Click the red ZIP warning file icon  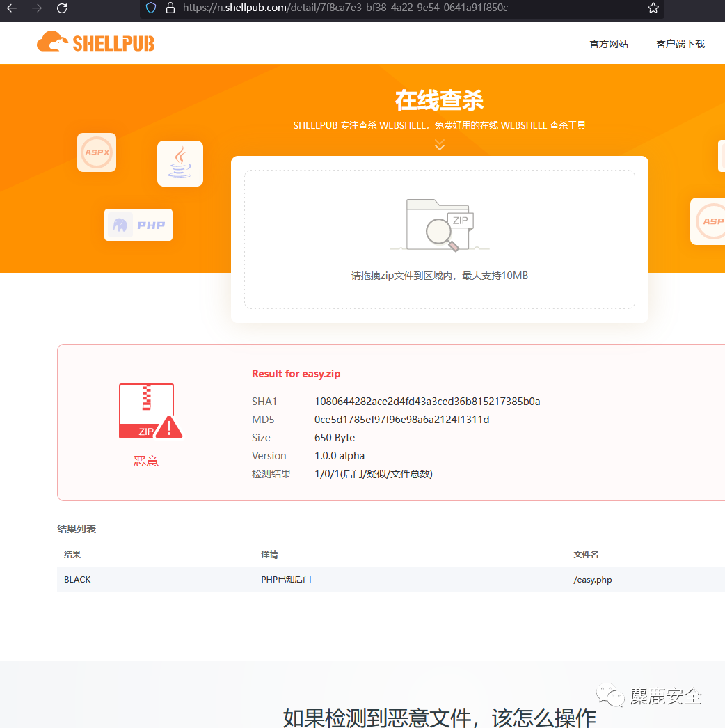pyautogui.click(x=150, y=411)
